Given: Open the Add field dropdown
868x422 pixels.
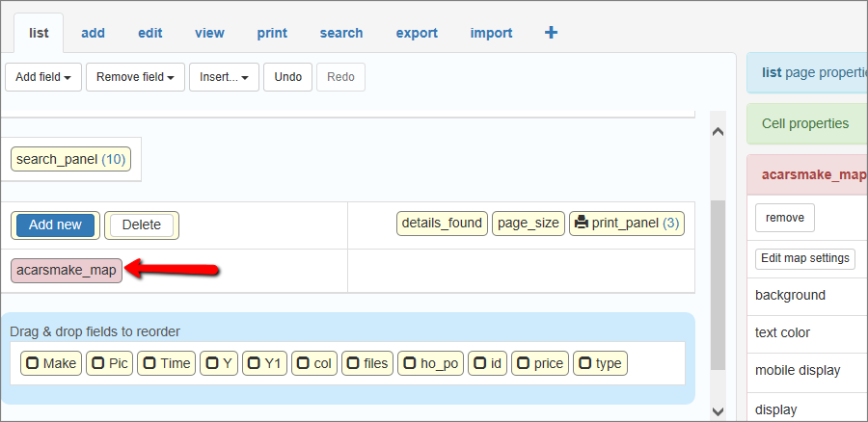Looking at the screenshot, I should tap(43, 77).
